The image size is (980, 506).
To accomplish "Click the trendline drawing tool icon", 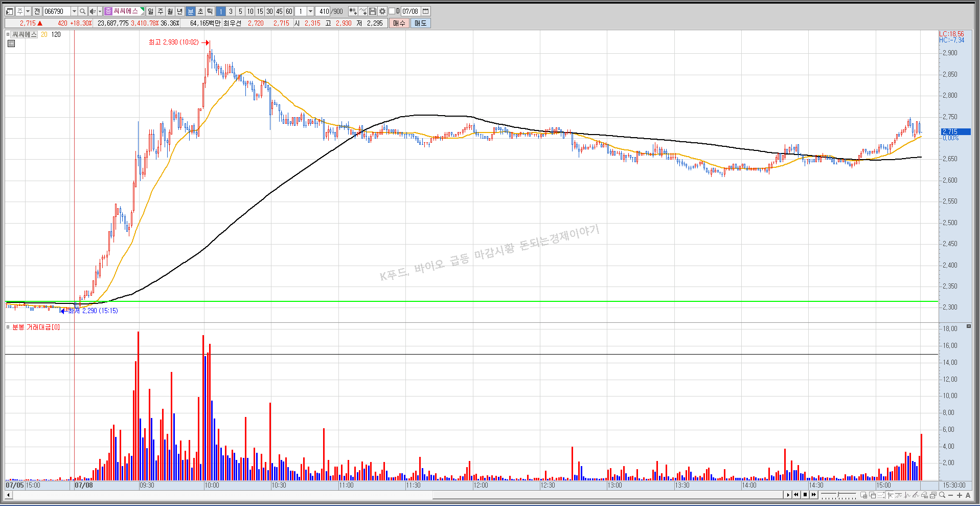I will pos(916,495).
